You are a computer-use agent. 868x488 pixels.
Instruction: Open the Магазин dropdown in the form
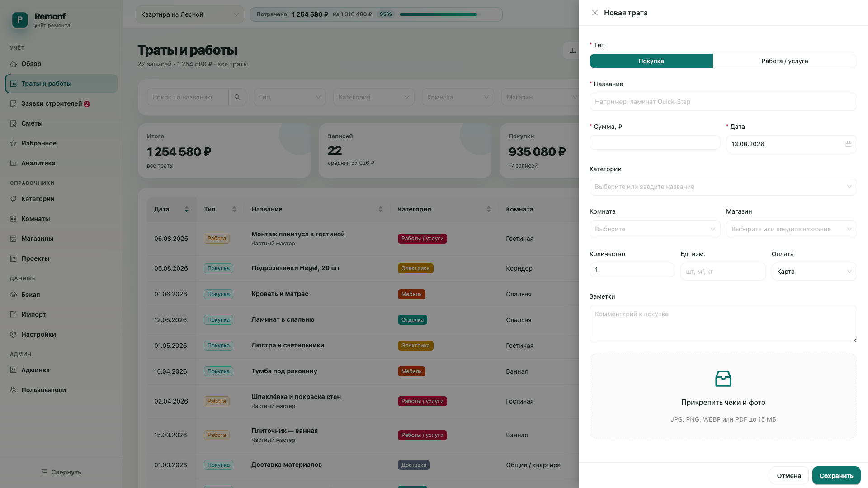pos(791,229)
